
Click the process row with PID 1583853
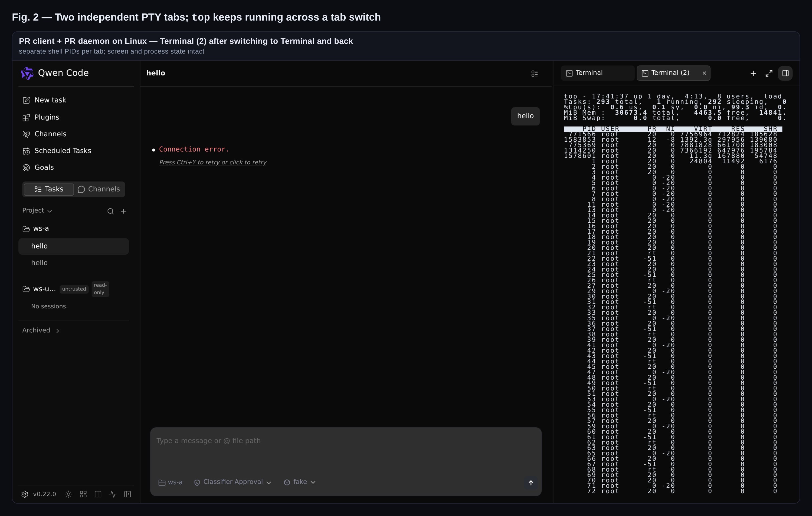pos(673,140)
